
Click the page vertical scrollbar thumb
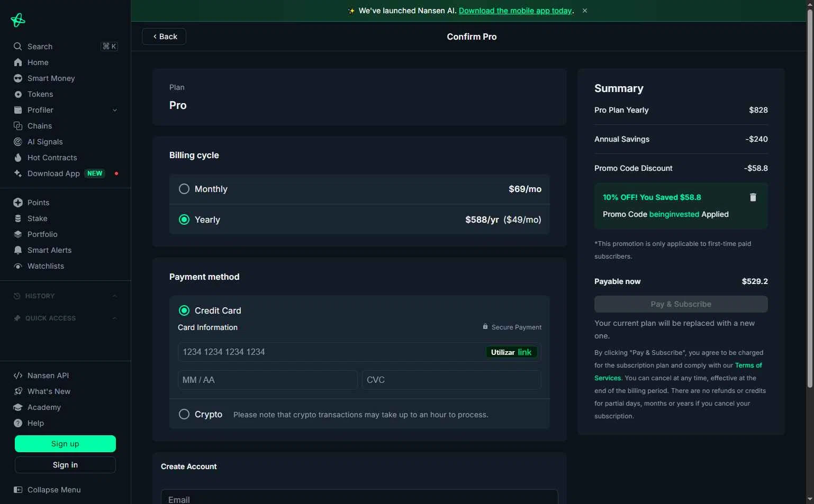[810, 199]
